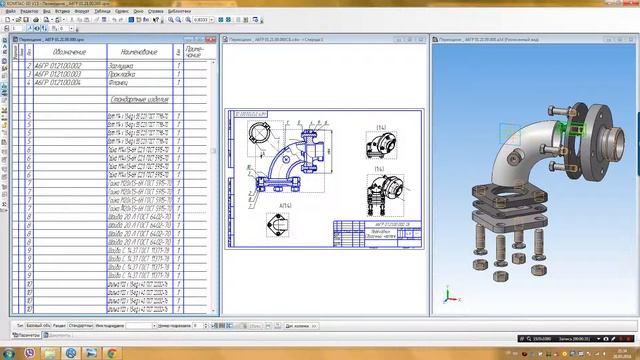
Task: Open the Формат menu
Action: [x=82, y=11]
